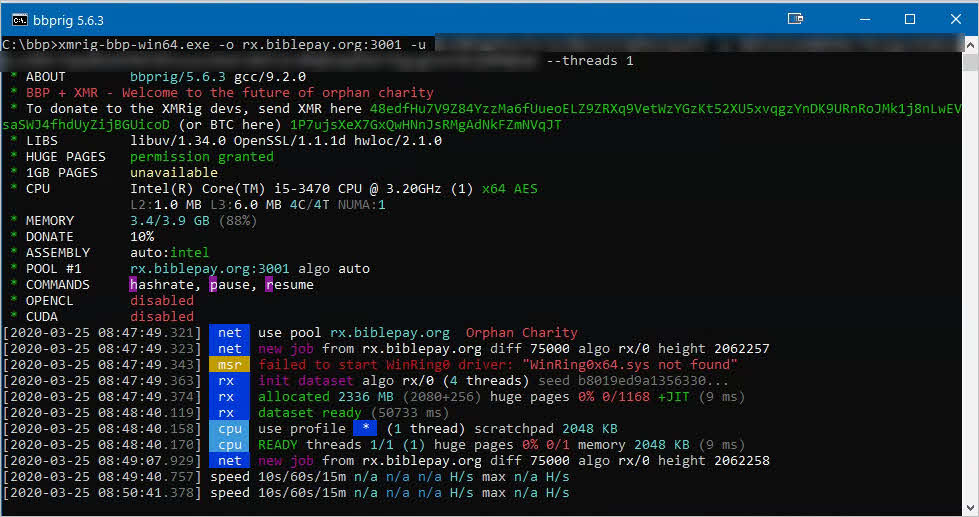
Task: Click 'L3:6.0 MB' cache text
Action: coord(246,205)
